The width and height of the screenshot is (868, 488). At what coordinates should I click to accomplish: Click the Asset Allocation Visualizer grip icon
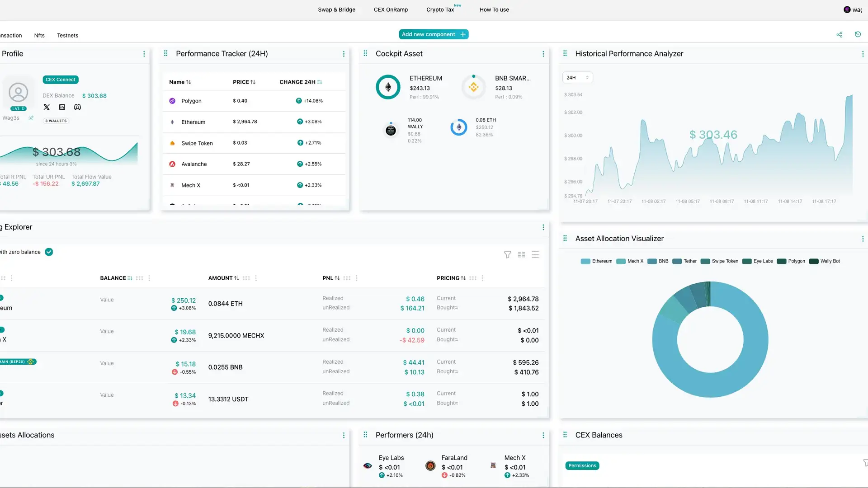pyautogui.click(x=565, y=238)
